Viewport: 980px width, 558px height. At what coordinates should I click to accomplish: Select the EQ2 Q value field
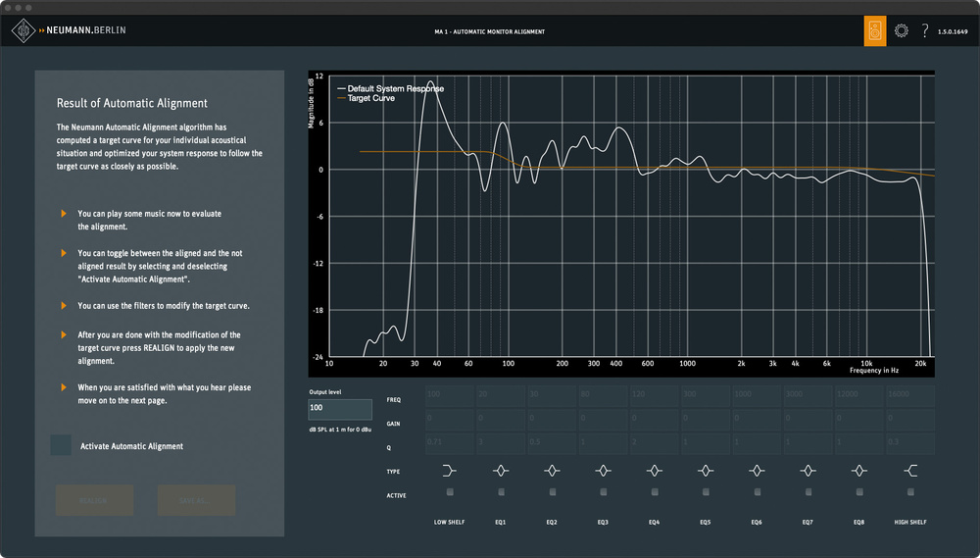click(x=550, y=444)
